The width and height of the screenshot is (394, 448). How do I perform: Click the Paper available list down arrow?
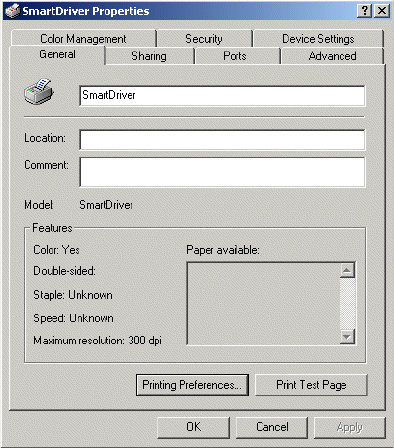coord(347,336)
